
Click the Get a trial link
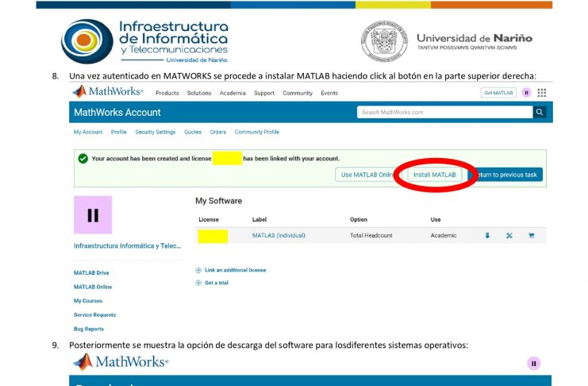pos(217,283)
